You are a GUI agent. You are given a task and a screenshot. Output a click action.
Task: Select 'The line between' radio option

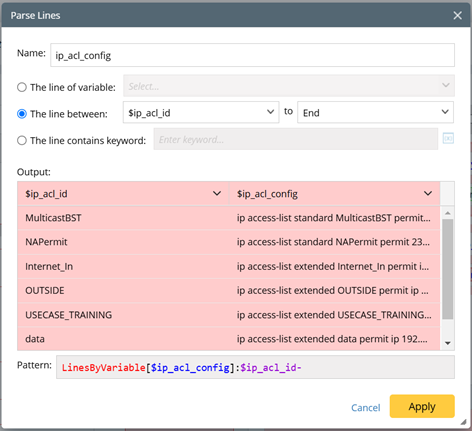(22, 114)
